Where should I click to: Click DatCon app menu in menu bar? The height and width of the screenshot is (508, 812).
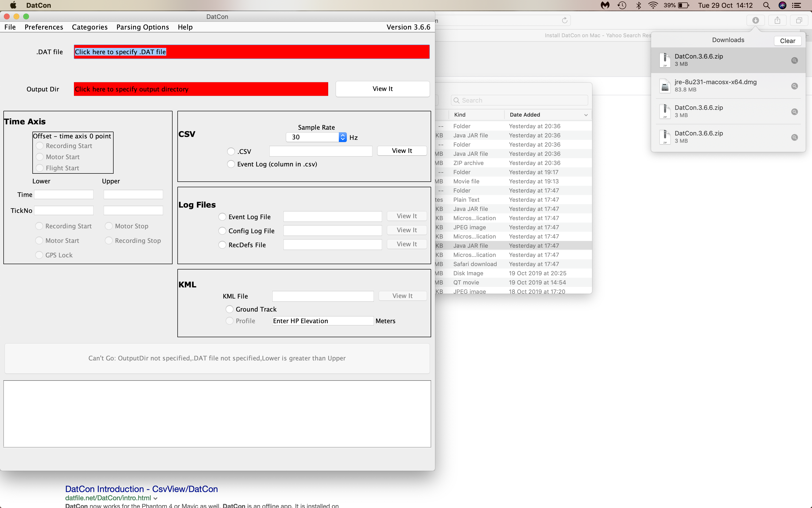click(39, 5)
